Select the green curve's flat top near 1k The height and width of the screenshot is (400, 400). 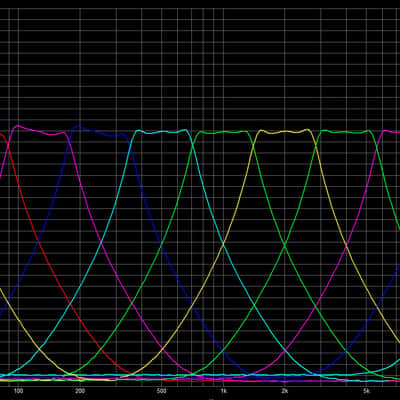(223, 132)
